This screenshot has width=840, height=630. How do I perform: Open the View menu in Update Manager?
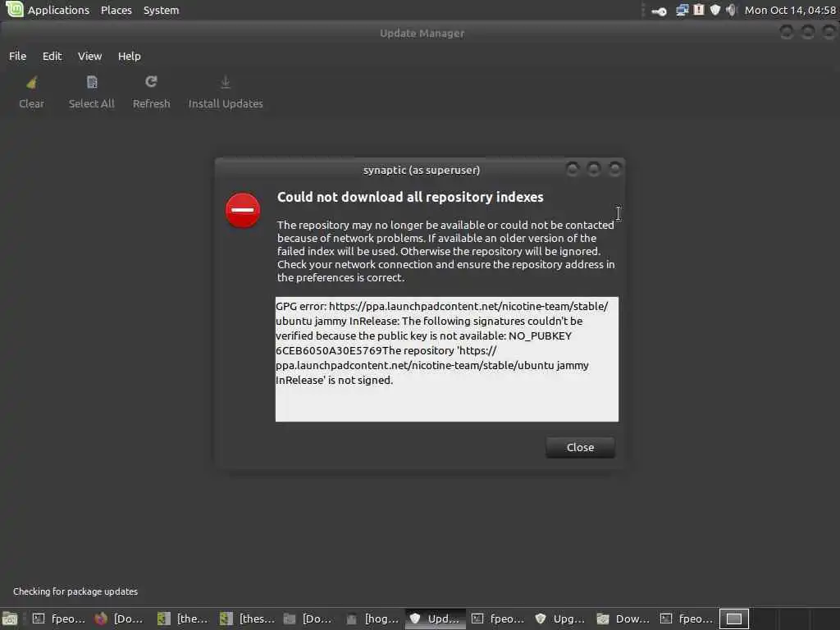[x=89, y=57]
